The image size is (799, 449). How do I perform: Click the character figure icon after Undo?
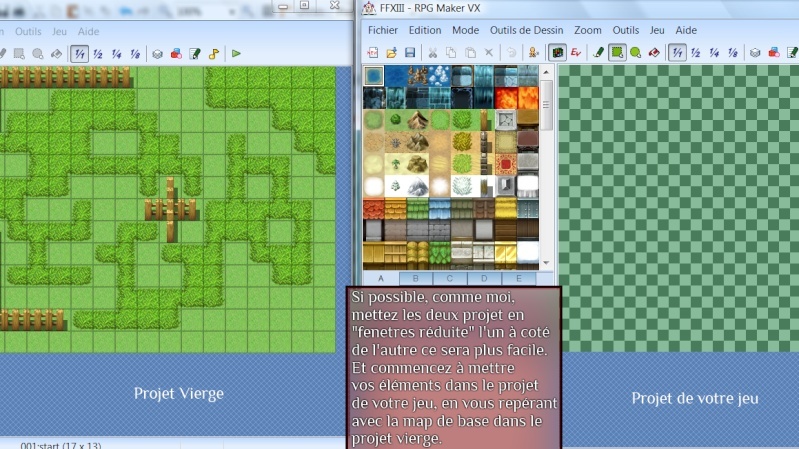coord(534,53)
